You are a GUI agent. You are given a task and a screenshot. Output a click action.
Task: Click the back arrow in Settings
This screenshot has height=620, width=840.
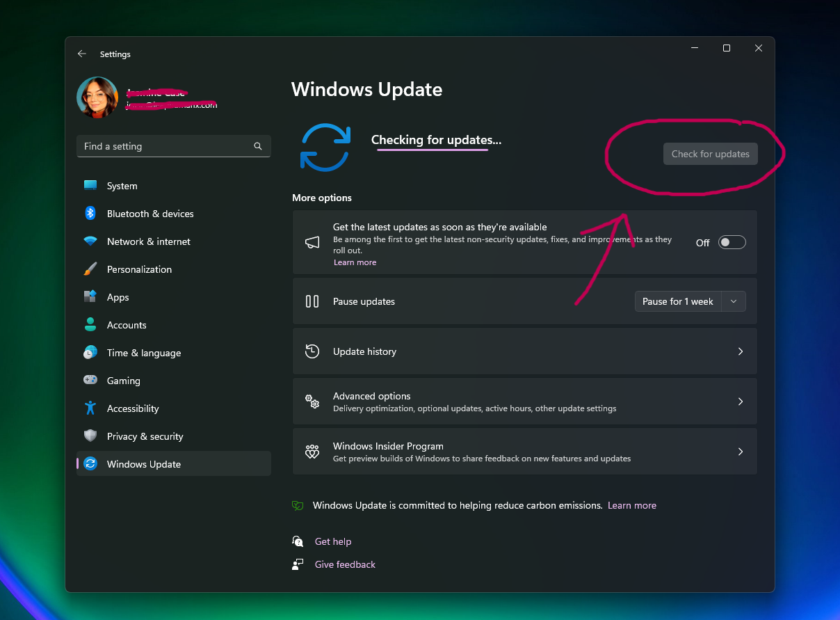point(82,54)
